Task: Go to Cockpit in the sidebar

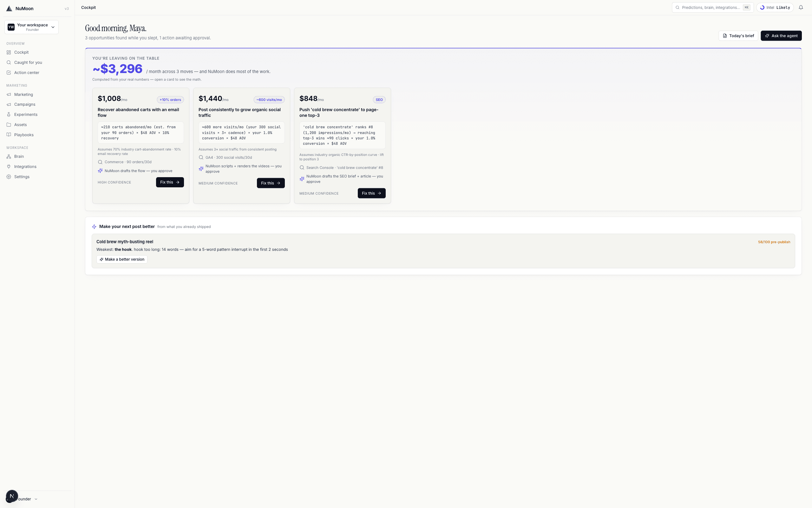Action: [22, 52]
